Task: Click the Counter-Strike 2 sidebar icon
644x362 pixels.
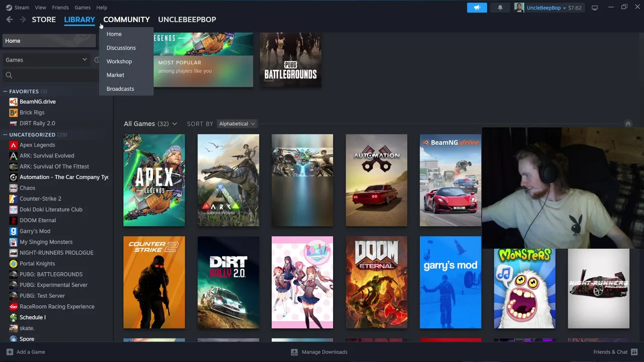Action: tap(13, 199)
